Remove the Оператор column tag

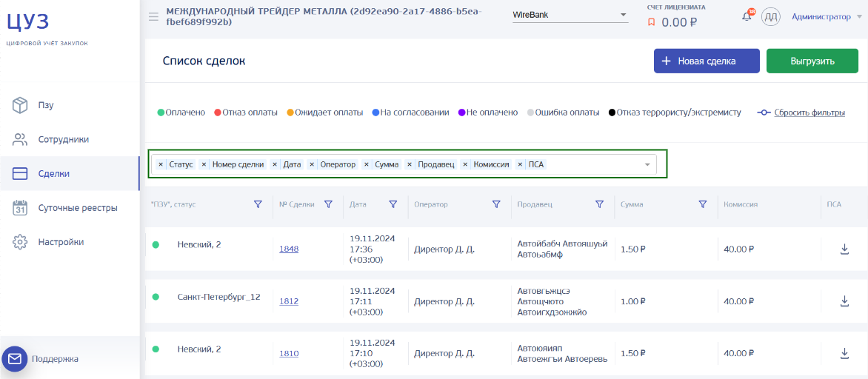tap(312, 164)
